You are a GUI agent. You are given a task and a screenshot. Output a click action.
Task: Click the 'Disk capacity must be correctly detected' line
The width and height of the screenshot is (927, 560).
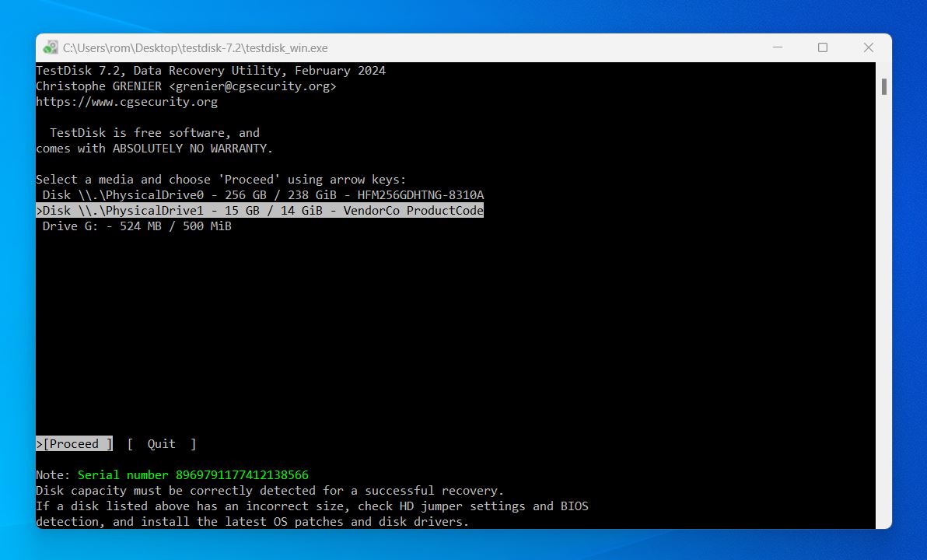pos(270,491)
